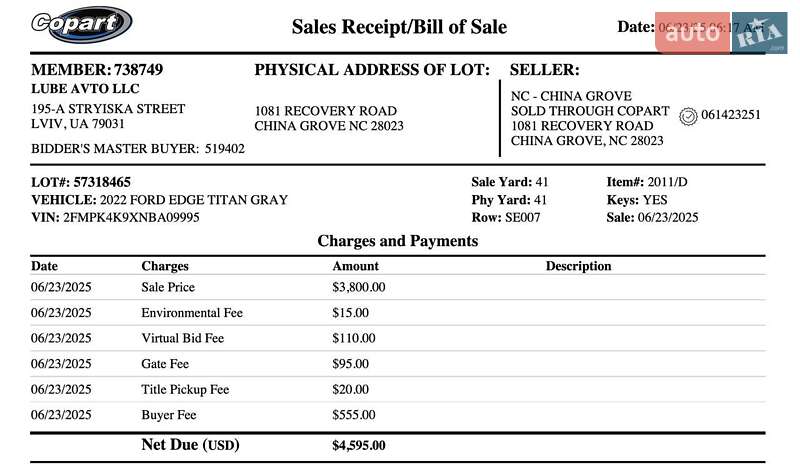Click the auto RIA watermark logo
800x474 pixels.
721,33
